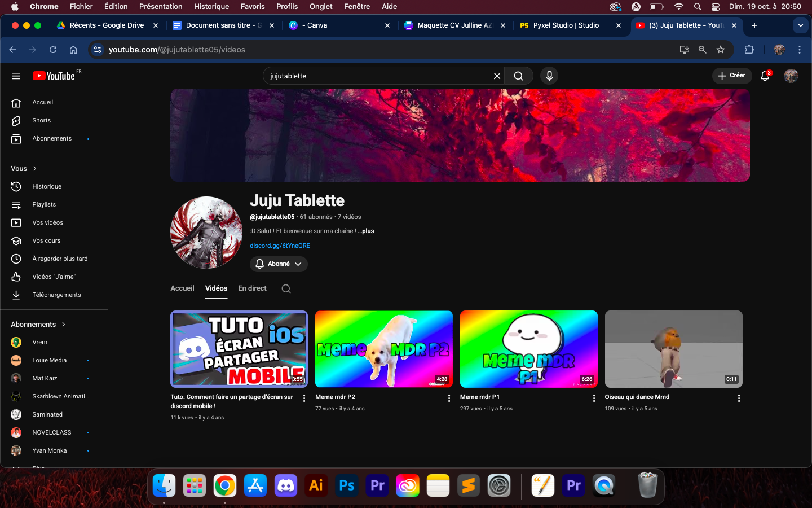Open the options menu for Meme mdr P2
Viewport: 812px width, 508px height.
(x=449, y=398)
